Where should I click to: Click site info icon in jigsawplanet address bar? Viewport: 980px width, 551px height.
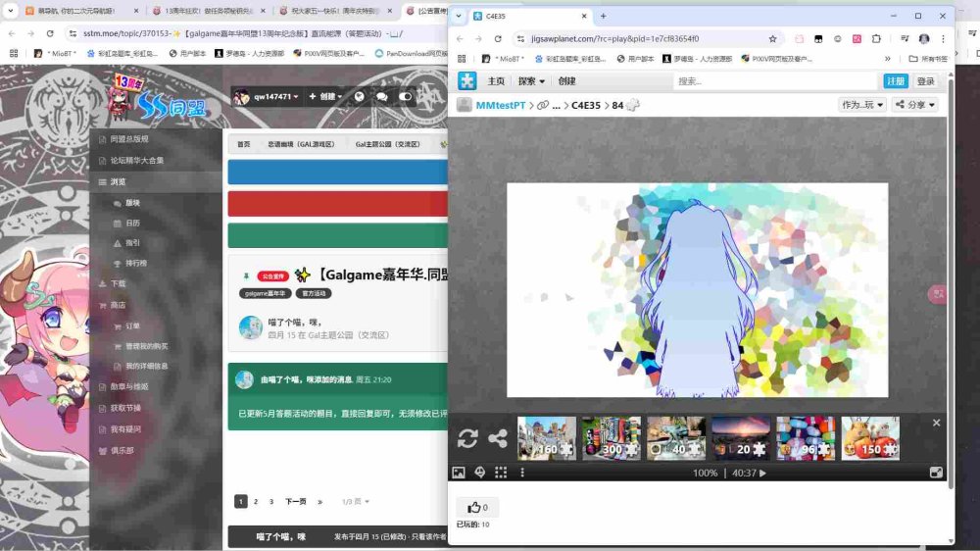tap(520, 39)
